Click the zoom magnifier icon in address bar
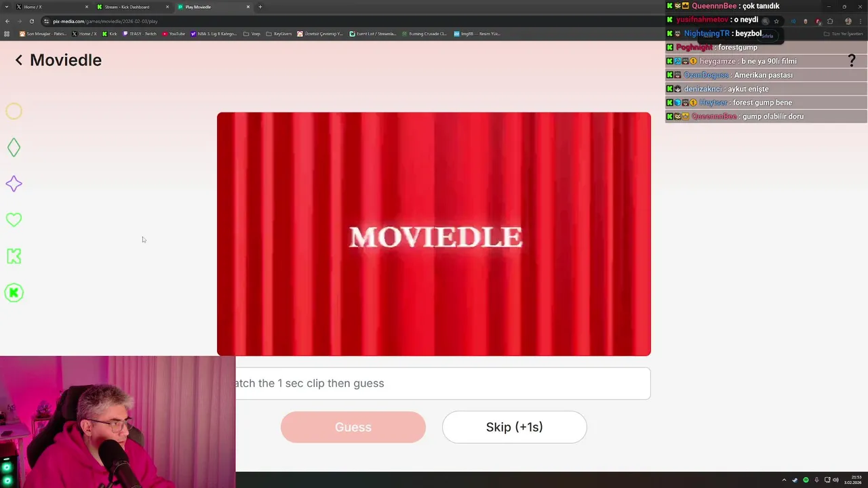868x488 pixels. tap(766, 21)
